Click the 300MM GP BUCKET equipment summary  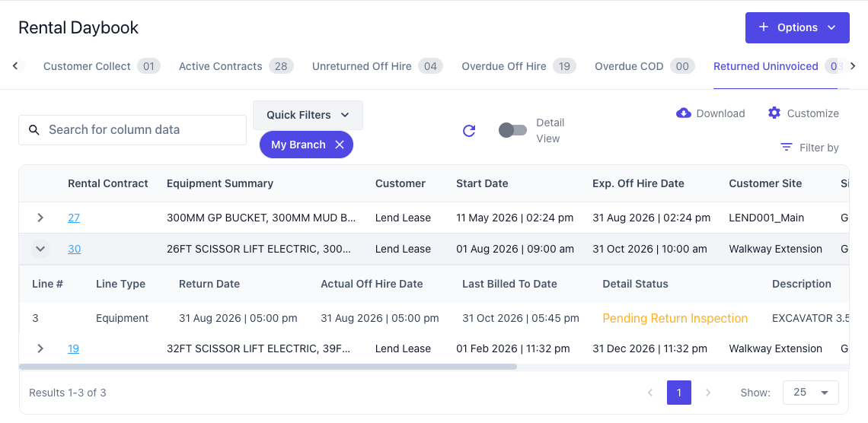tap(260, 218)
